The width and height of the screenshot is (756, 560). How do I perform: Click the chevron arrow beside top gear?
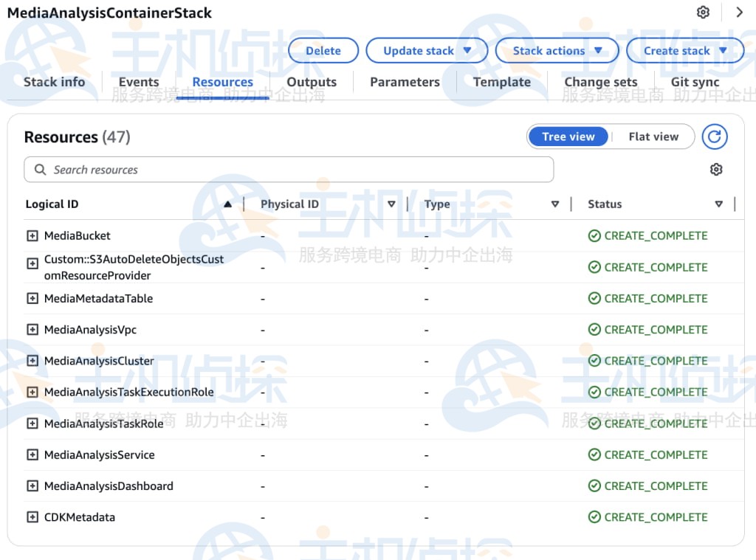[x=739, y=13]
